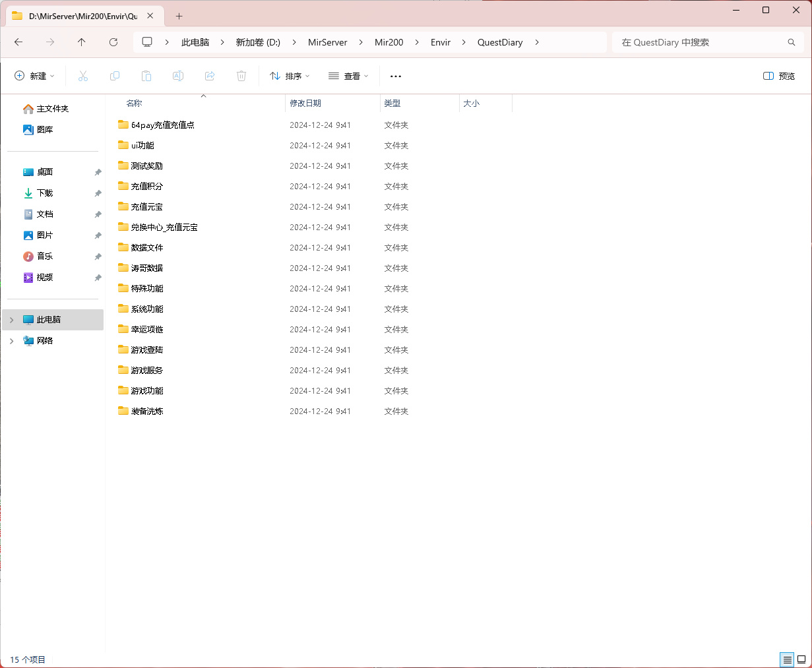This screenshot has height=668, width=812.
Task: Expand the 此电脑 tree node
Action: pos(11,320)
